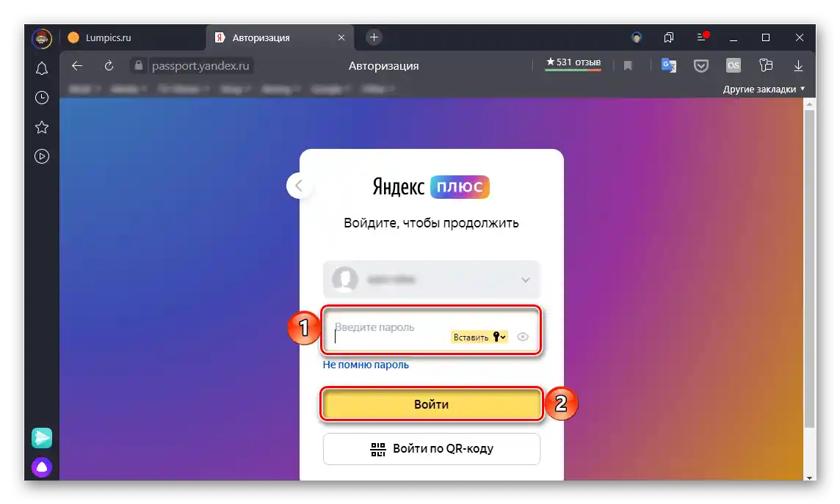Click the small avatar icon in title bar
Viewport: 840px width, 504px height.
pos(637,37)
